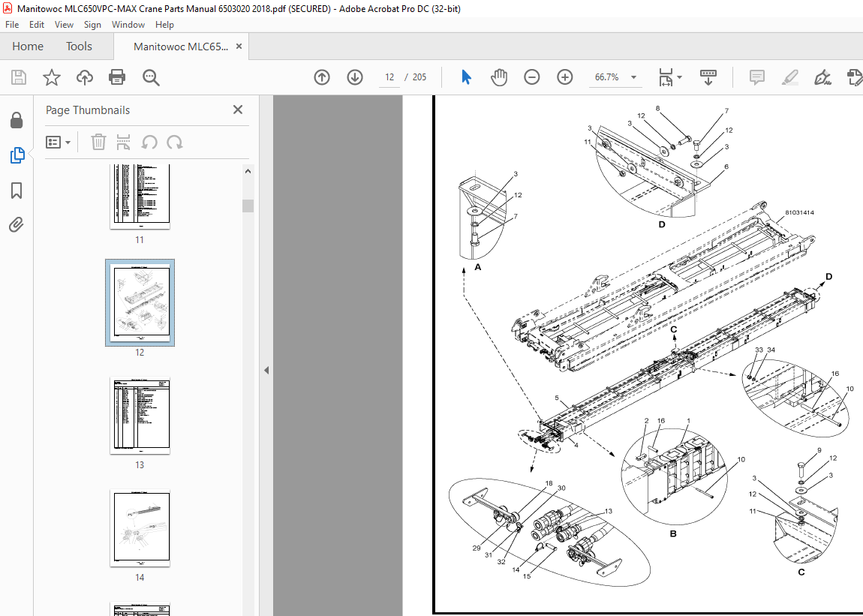Select page 11 thumbnail
Screen dimensions: 863x616
[x=140, y=197]
